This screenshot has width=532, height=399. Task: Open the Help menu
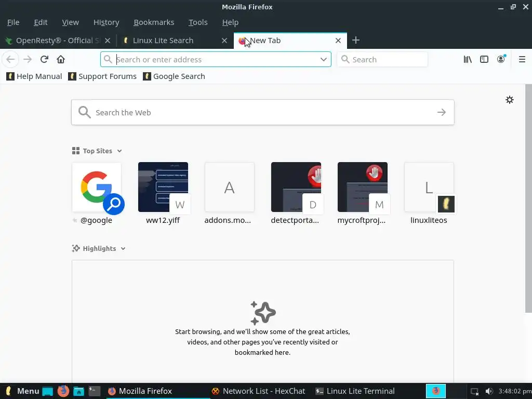tap(230, 22)
